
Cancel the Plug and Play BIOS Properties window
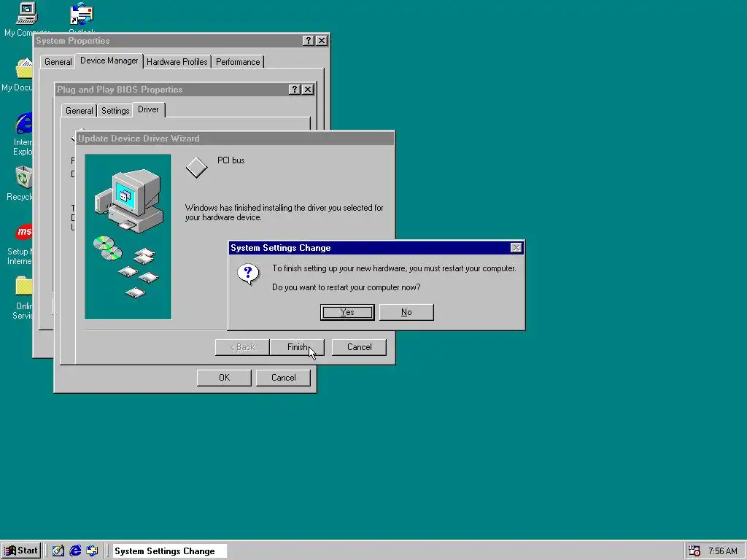284,378
